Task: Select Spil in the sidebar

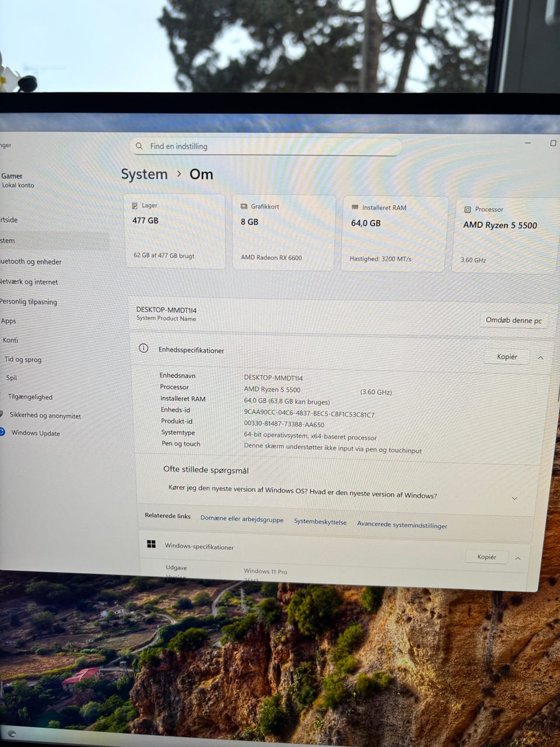Action: click(12, 378)
